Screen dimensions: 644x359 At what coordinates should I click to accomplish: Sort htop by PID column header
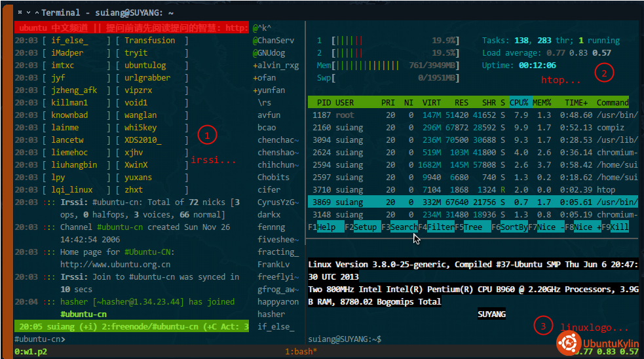324,103
